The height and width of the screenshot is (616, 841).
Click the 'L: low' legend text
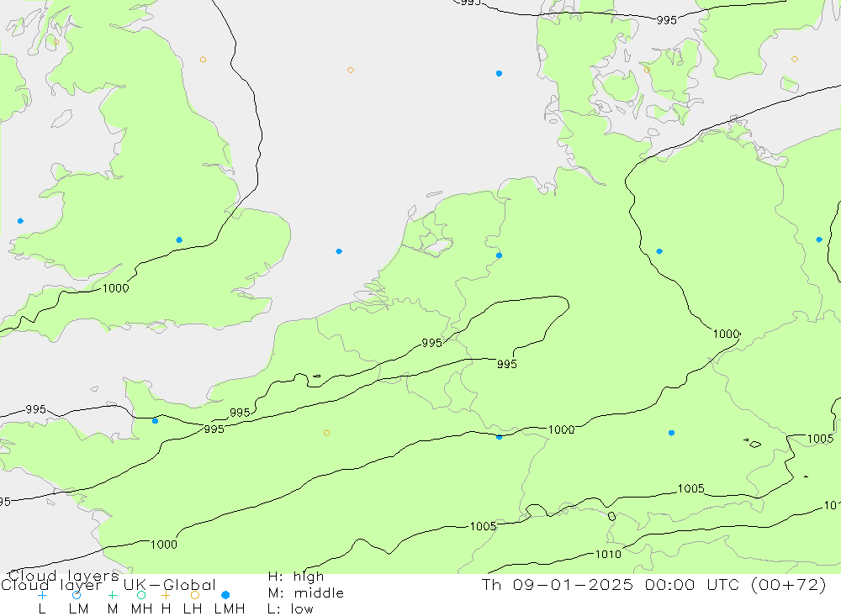point(290,609)
